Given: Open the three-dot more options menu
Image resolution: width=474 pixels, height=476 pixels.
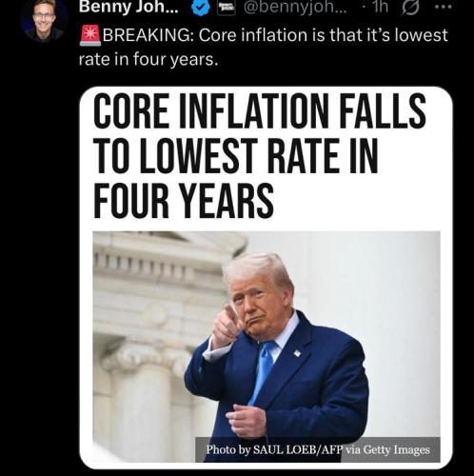Looking at the screenshot, I should [444, 9].
